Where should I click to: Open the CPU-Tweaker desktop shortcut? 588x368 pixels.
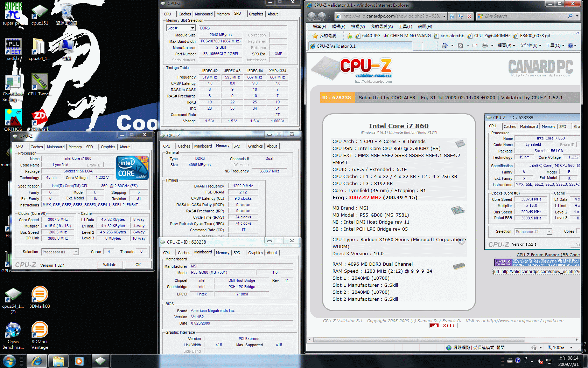tap(40, 84)
